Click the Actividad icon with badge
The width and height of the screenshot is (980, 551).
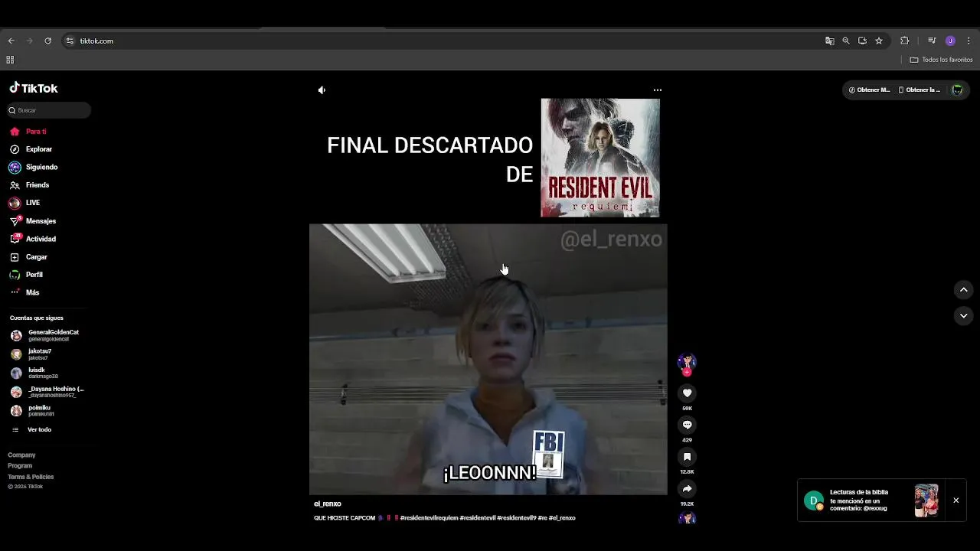point(15,239)
